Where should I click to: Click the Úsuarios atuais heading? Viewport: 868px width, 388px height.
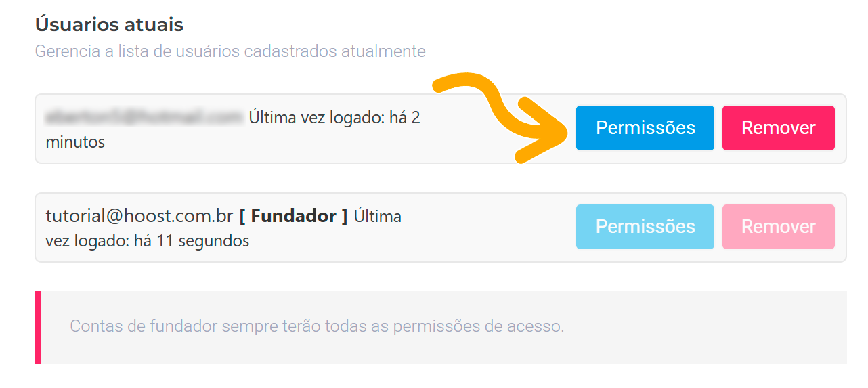point(109,25)
